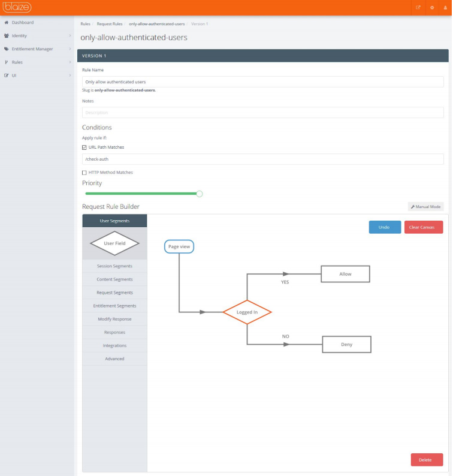This screenshot has height=476, width=453.
Task: Expand the Request Segments section
Action: [x=114, y=293]
